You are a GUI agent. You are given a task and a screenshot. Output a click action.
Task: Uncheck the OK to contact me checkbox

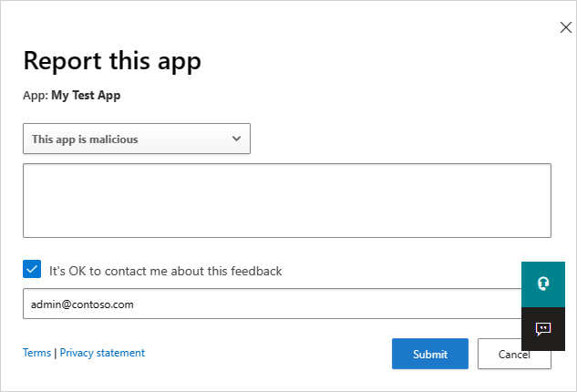(x=32, y=270)
